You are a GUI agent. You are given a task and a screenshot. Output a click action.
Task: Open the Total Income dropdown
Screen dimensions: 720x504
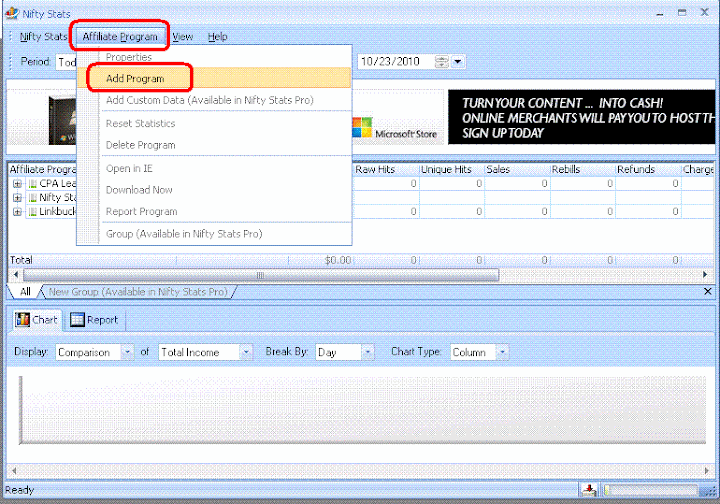coord(246,352)
